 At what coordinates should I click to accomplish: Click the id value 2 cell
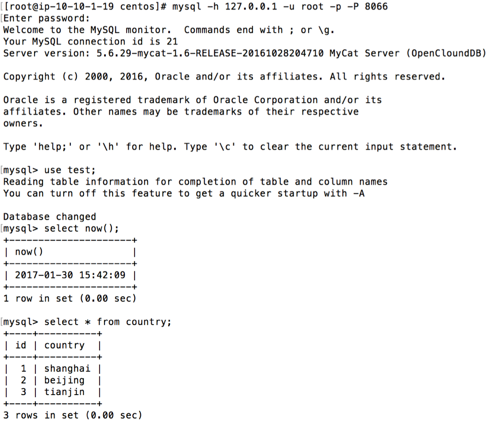click(x=23, y=380)
